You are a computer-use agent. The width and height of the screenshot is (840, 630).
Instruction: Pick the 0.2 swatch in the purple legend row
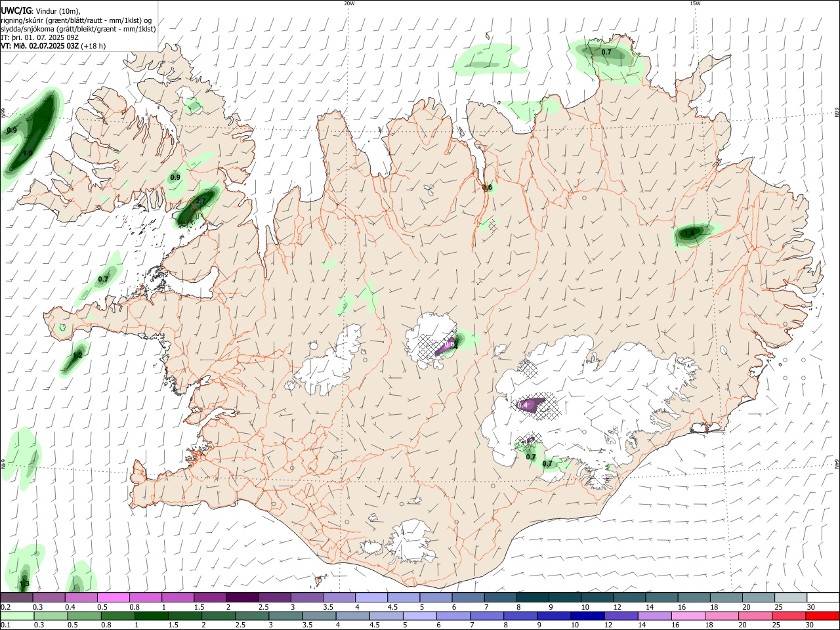point(16,598)
